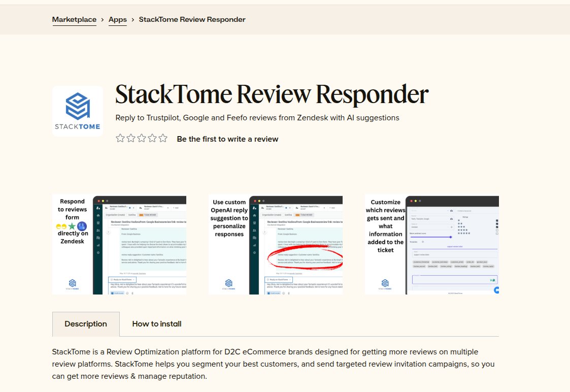Click the StackTome app logo
The width and height of the screenshot is (570, 392).
78,111
